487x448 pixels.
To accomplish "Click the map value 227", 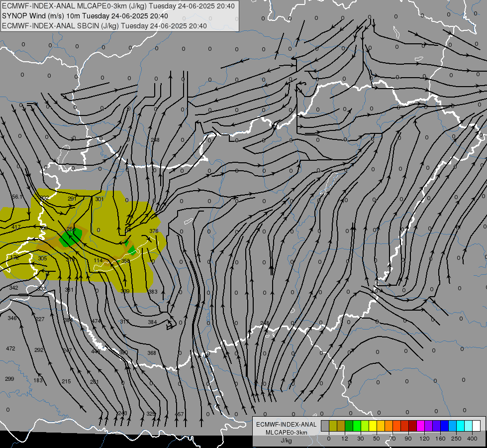I will coord(40,319).
